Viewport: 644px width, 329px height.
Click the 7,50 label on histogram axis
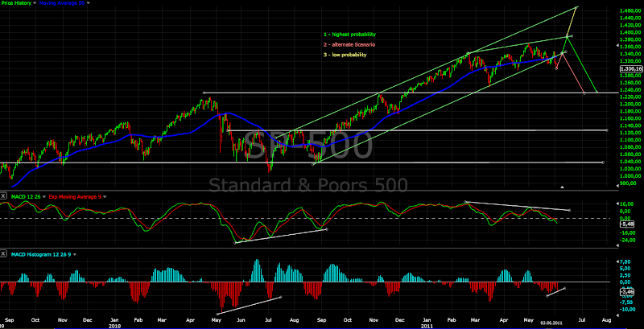625,261
